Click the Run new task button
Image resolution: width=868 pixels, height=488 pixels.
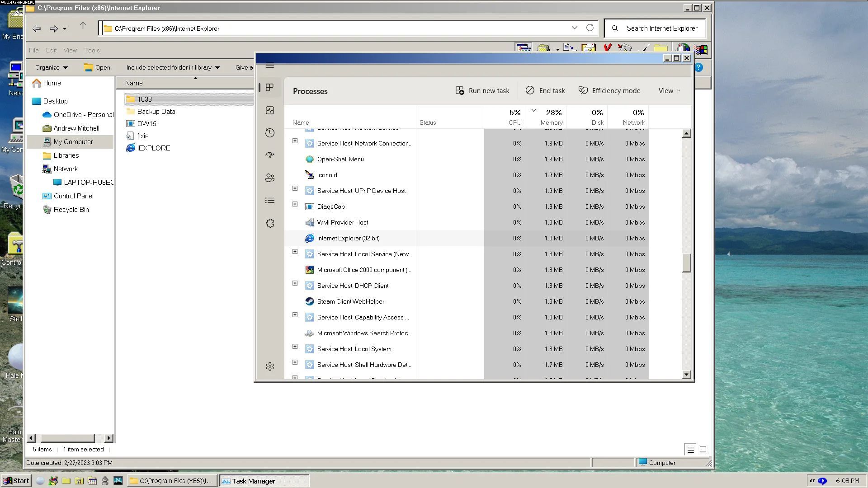(x=482, y=91)
